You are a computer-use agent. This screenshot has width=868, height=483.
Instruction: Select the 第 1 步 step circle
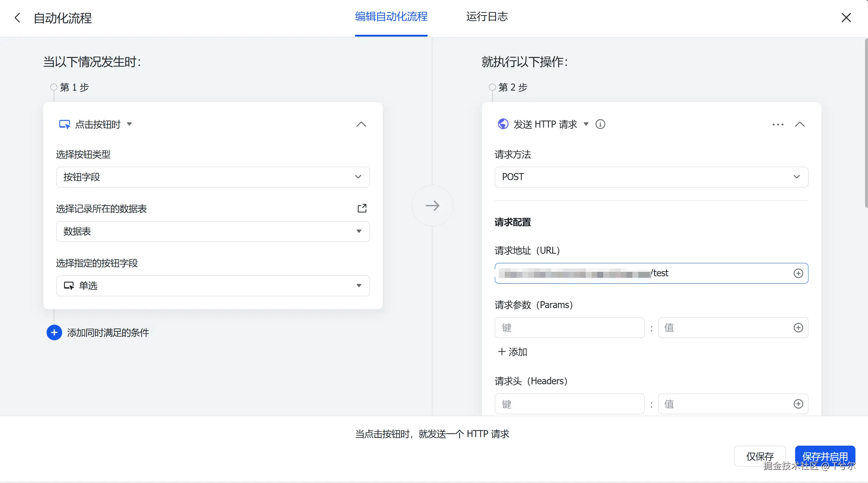click(54, 87)
